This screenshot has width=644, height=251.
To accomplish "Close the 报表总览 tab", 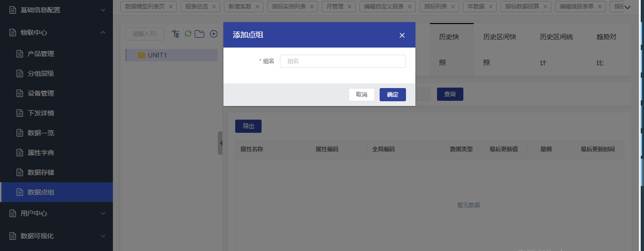I will pyautogui.click(x=214, y=7).
